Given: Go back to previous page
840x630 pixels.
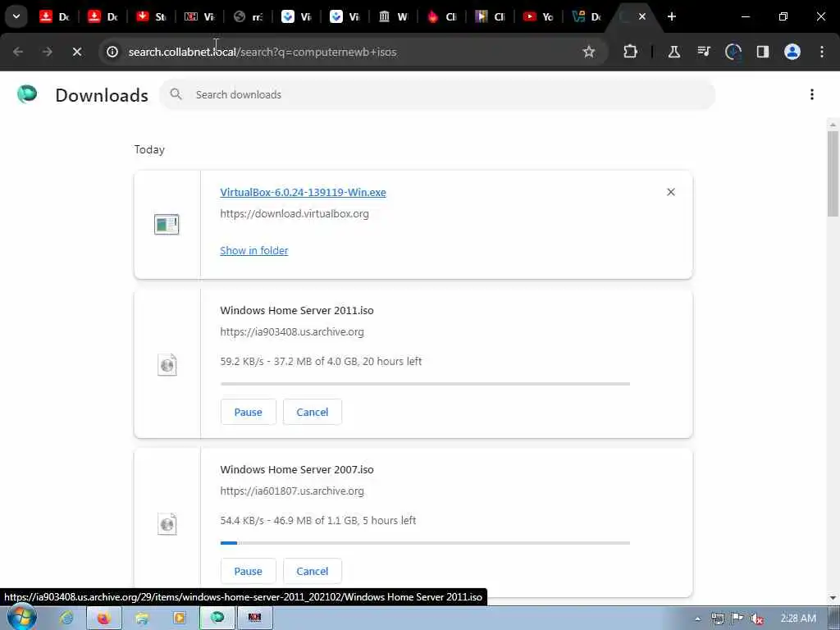Looking at the screenshot, I should pos(18,52).
